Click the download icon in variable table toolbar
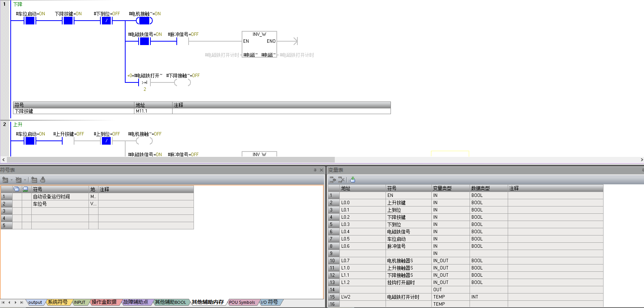Screen dimensions: 644x308 point(352,180)
